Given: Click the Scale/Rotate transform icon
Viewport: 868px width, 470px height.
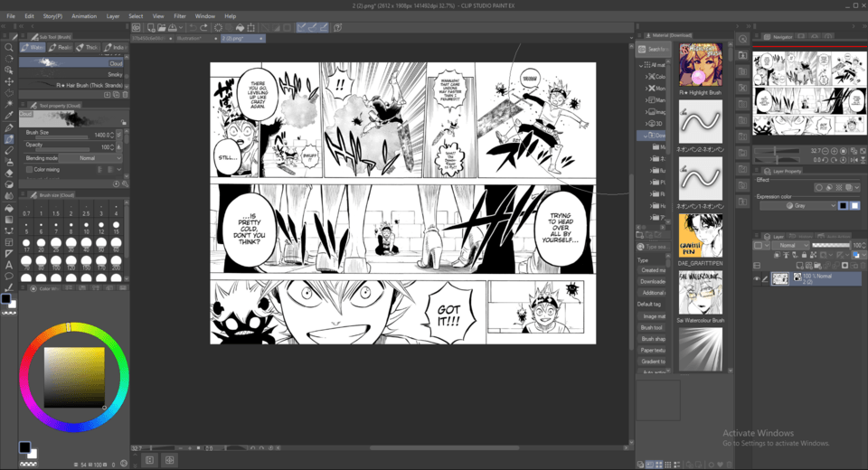Looking at the screenshot, I should click(251, 27).
